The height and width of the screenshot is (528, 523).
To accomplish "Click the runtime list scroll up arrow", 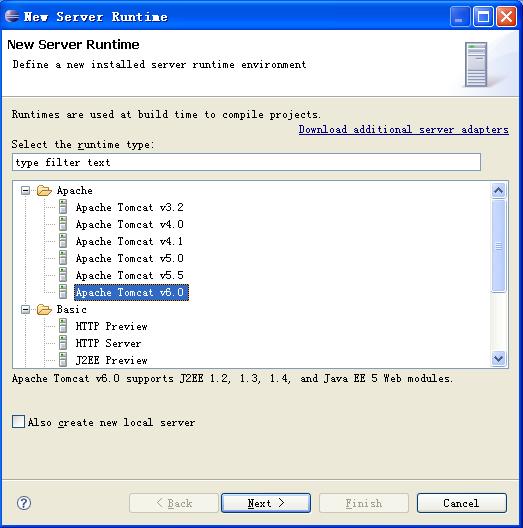I will 498,191.
